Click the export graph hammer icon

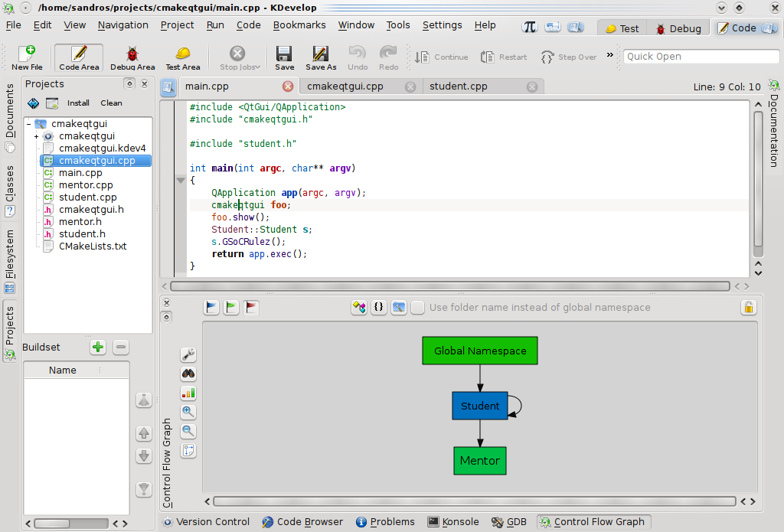click(x=399, y=307)
